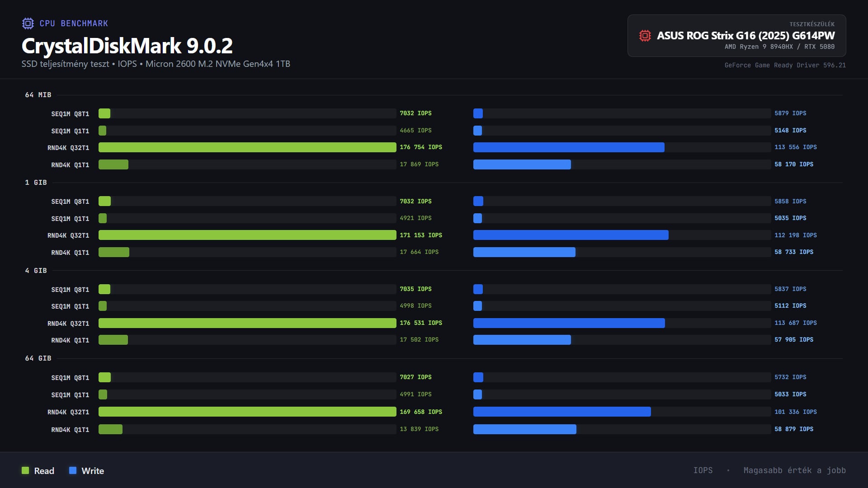Click the green Read legend swatch

pyautogui.click(x=25, y=470)
